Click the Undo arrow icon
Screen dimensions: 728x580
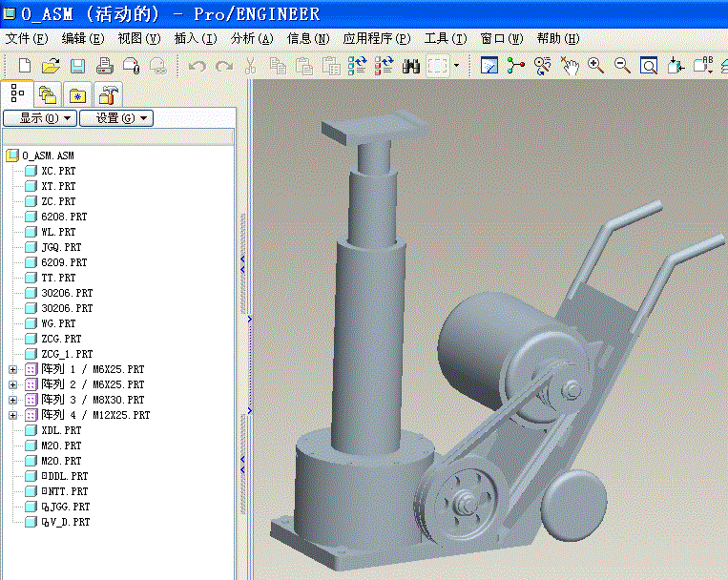(197, 66)
